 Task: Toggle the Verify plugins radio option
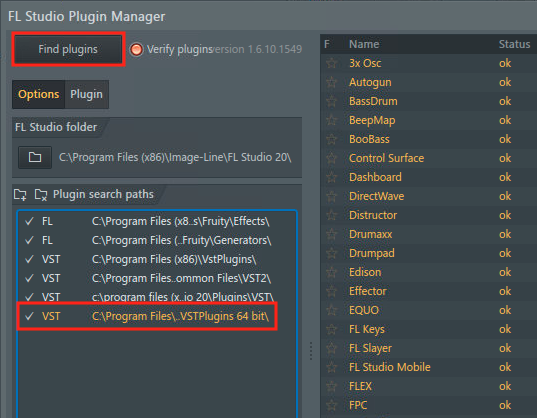click(136, 49)
